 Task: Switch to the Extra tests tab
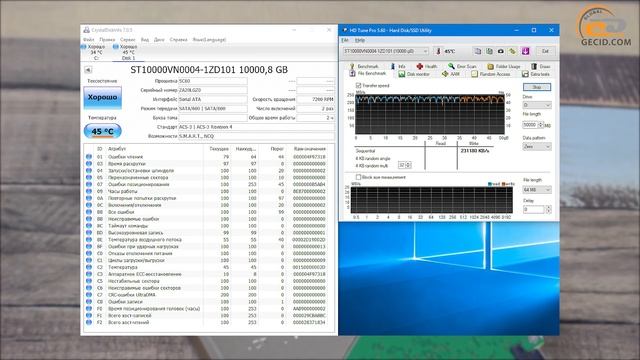536,74
